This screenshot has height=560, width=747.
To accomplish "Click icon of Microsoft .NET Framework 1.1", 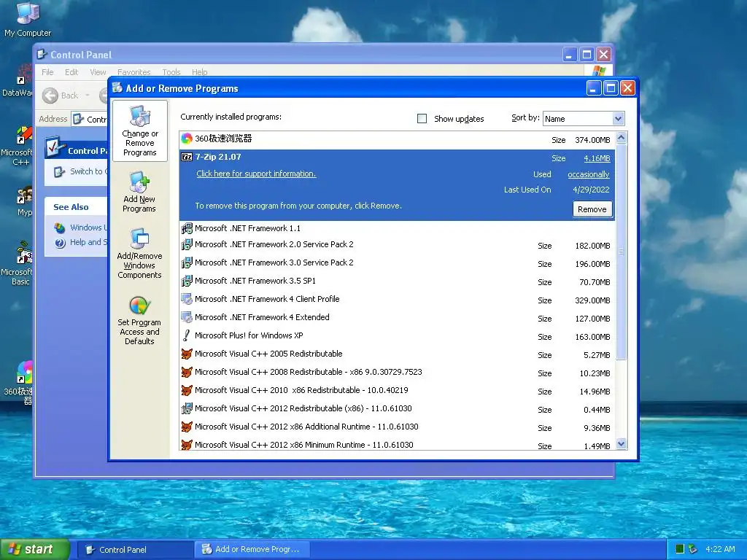I will (187, 228).
